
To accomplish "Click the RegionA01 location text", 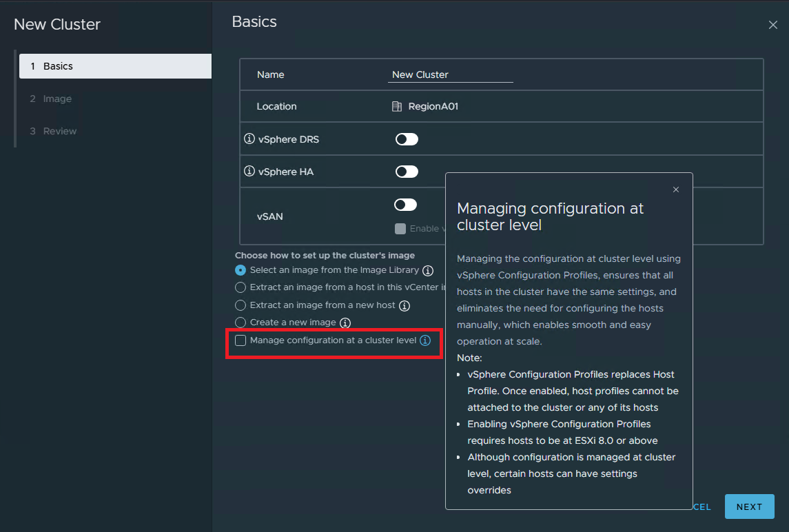I will pos(433,106).
